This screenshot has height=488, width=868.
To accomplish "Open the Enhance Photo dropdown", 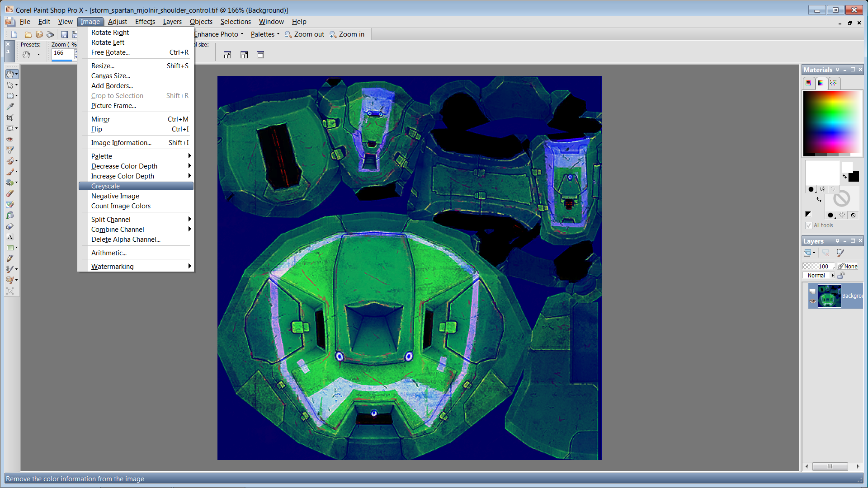I will [x=218, y=34].
